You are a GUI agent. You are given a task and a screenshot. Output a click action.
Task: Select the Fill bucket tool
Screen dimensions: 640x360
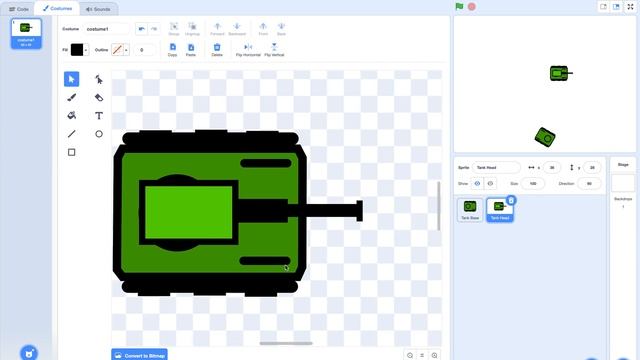coord(71,116)
